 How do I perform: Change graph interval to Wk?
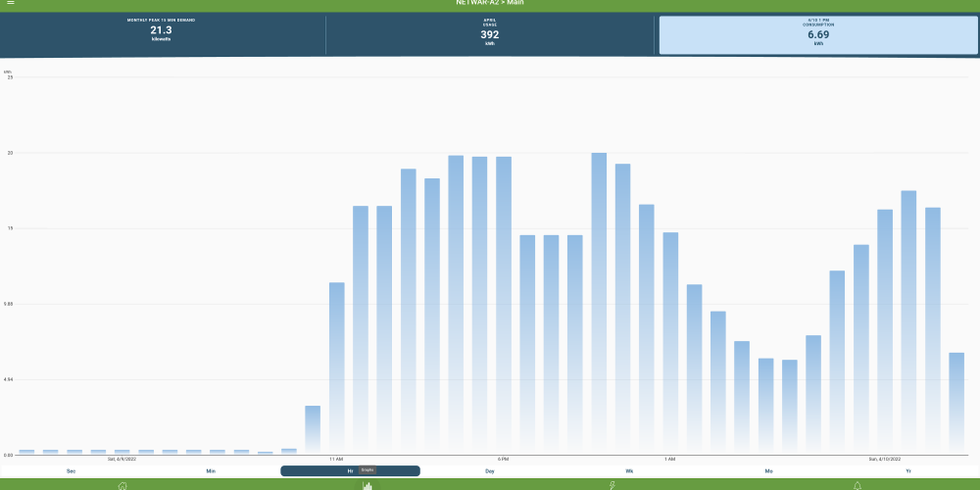click(629, 471)
